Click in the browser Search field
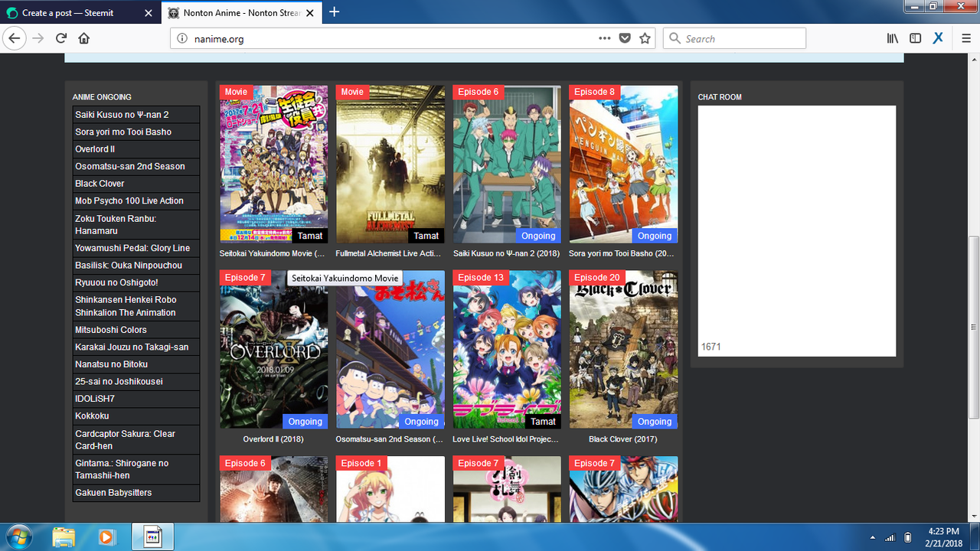The image size is (980, 551). [734, 38]
